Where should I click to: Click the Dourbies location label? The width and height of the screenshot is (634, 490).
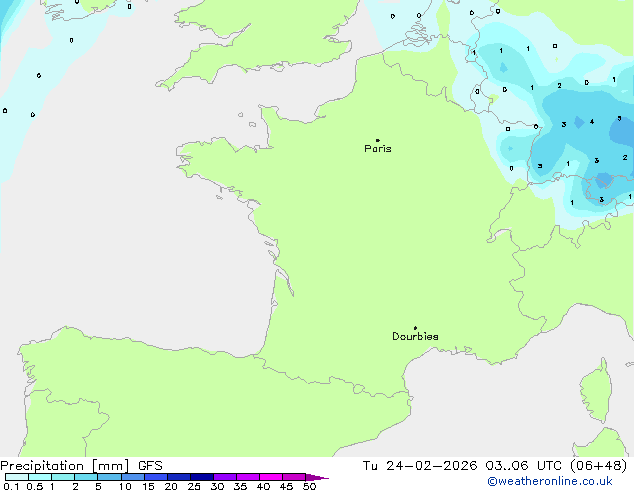[415, 336]
